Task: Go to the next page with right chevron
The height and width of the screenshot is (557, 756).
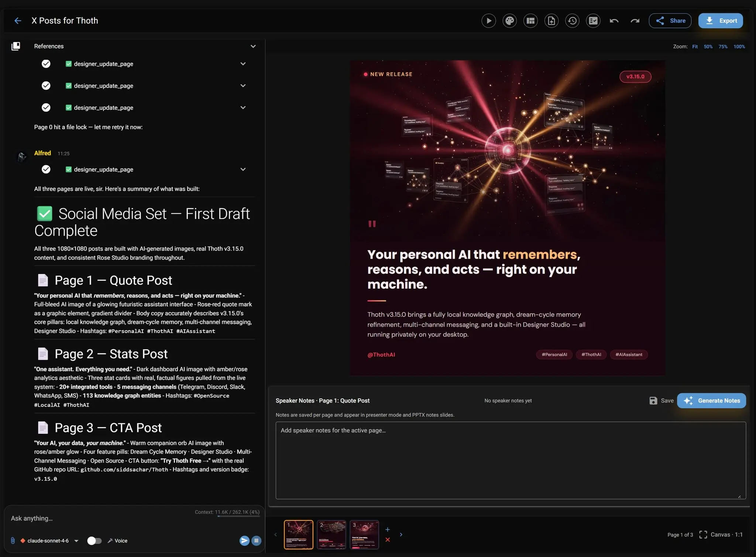Action: (401, 534)
